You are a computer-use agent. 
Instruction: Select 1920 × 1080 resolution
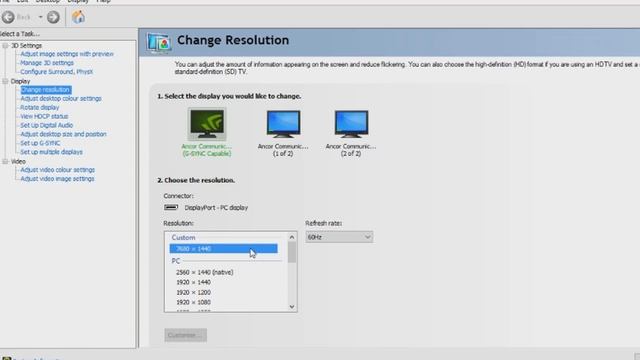(193, 302)
